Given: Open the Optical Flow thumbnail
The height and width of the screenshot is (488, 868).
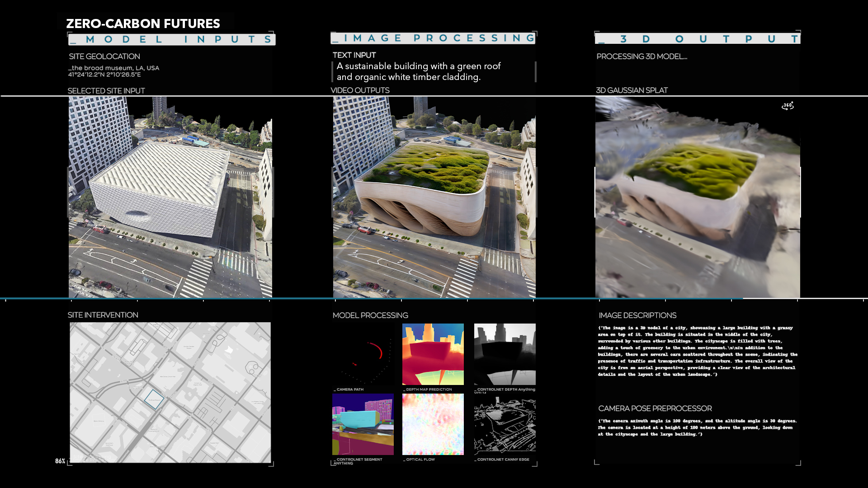Looking at the screenshot, I should (433, 424).
